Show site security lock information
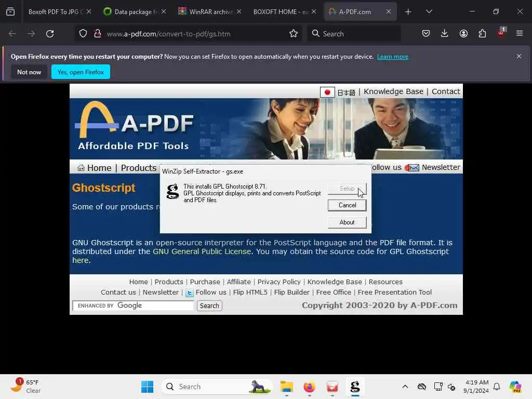 98,34
